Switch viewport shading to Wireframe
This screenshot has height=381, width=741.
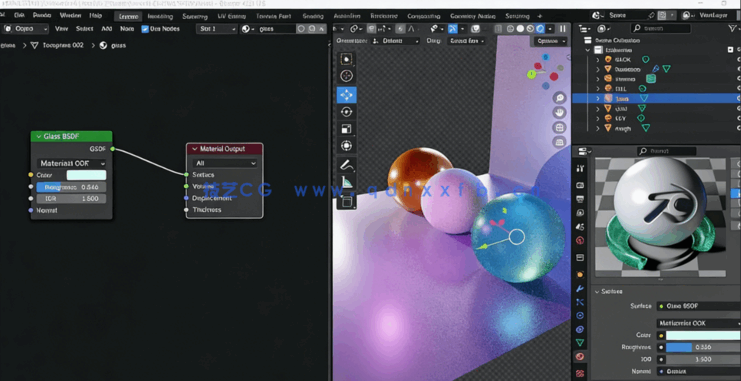[510, 29]
